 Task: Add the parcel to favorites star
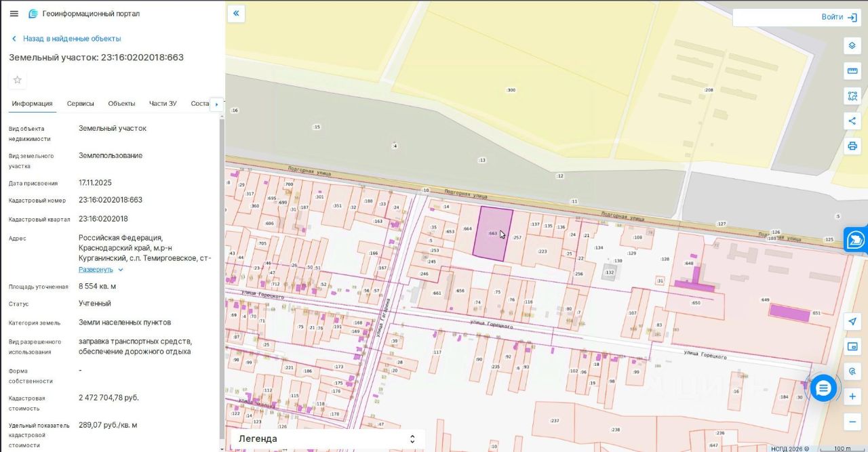coord(18,80)
